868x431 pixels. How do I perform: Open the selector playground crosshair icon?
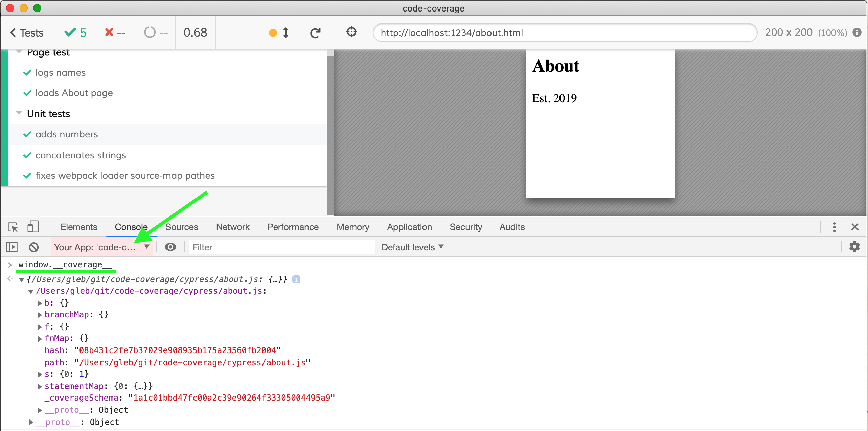(x=351, y=32)
